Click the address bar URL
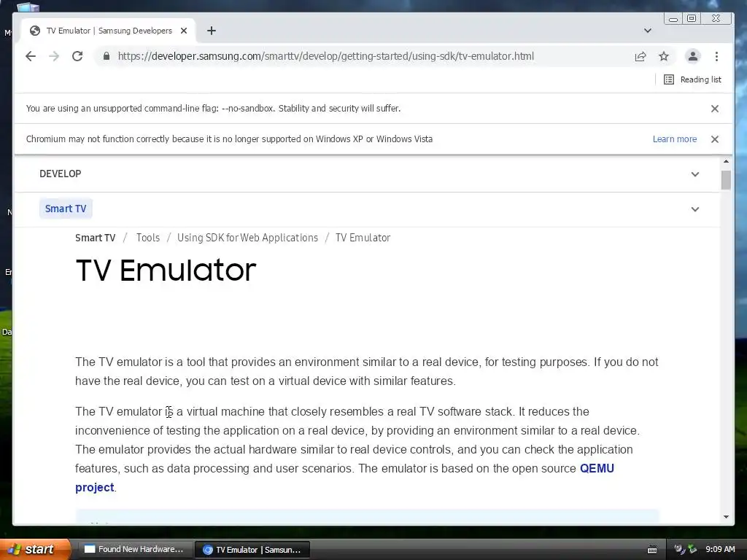747x560 pixels. 326,56
